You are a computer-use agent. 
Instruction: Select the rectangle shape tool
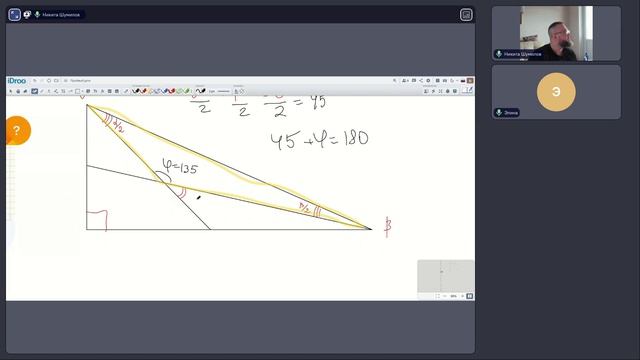77,91
